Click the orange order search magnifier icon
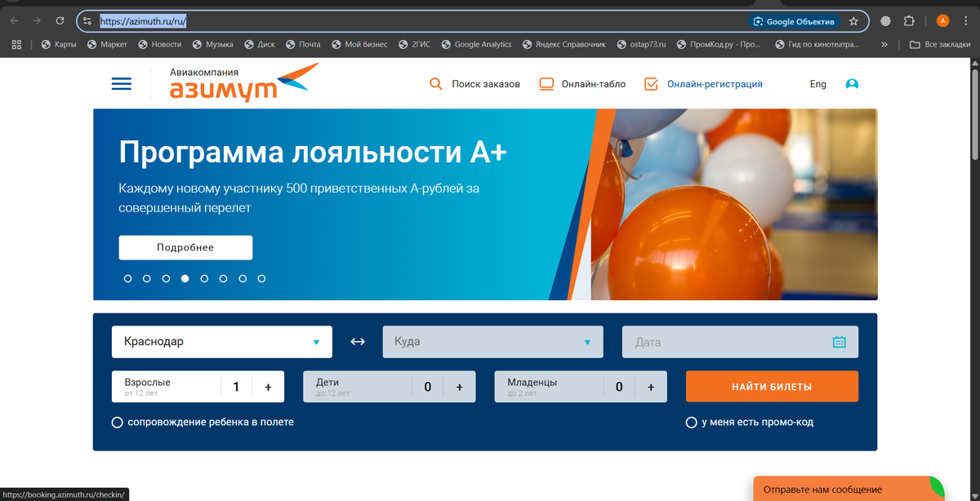Screen dimensions: 980x501 click(x=436, y=84)
